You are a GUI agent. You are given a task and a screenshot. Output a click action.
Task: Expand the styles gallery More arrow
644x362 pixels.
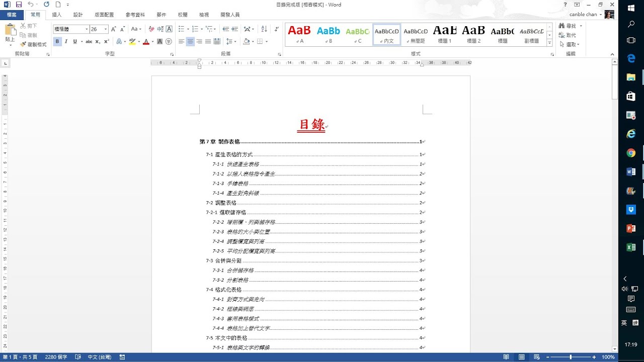pos(549,43)
